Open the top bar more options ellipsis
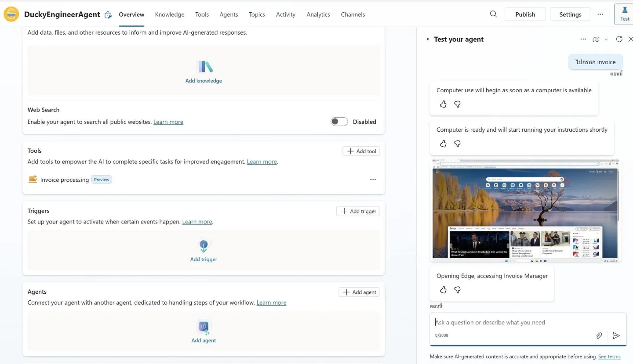 600,14
